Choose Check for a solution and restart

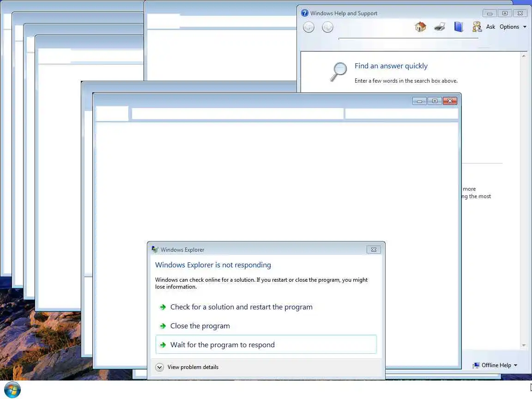pos(266,307)
